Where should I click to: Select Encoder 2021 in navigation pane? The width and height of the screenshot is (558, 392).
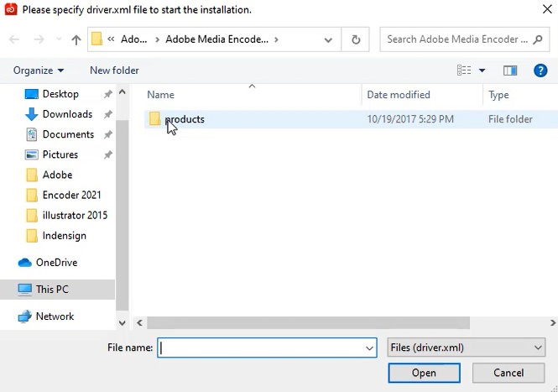71,195
